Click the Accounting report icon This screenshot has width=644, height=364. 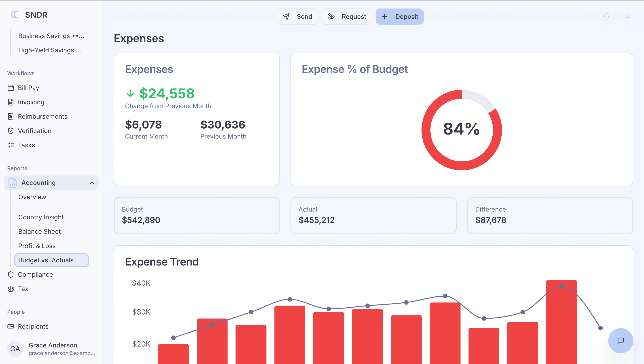pyautogui.click(x=13, y=182)
